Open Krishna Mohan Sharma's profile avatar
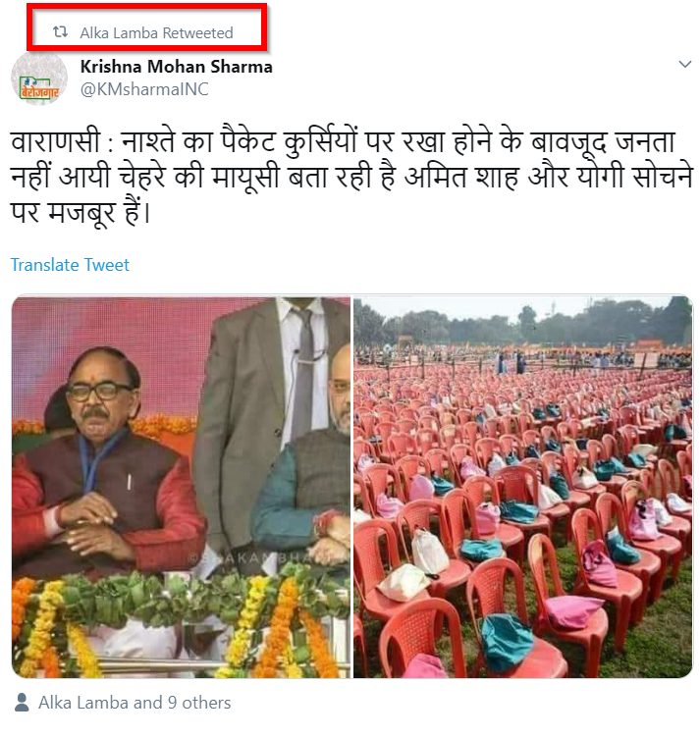This screenshot has width=700, height=738. click(39, 79)
